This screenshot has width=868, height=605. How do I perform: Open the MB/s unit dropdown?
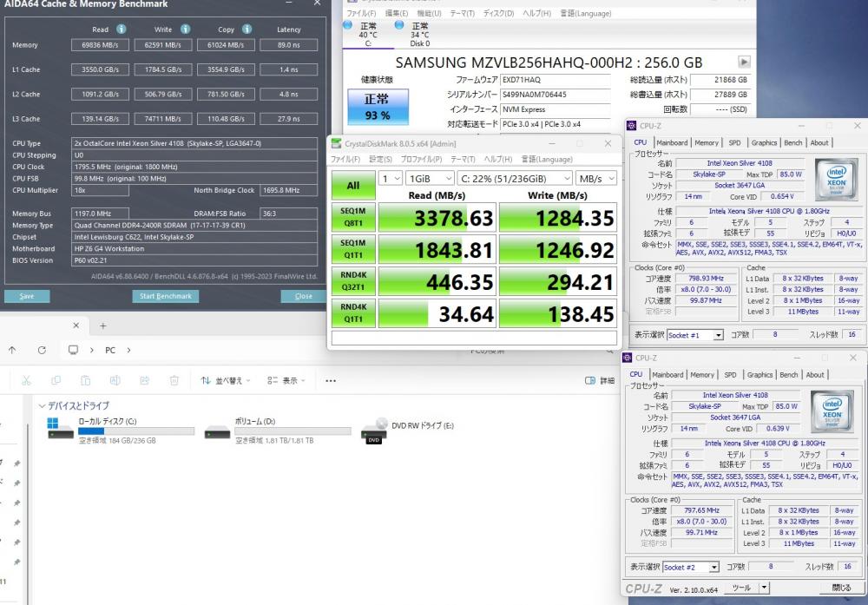tap(596, 178)
